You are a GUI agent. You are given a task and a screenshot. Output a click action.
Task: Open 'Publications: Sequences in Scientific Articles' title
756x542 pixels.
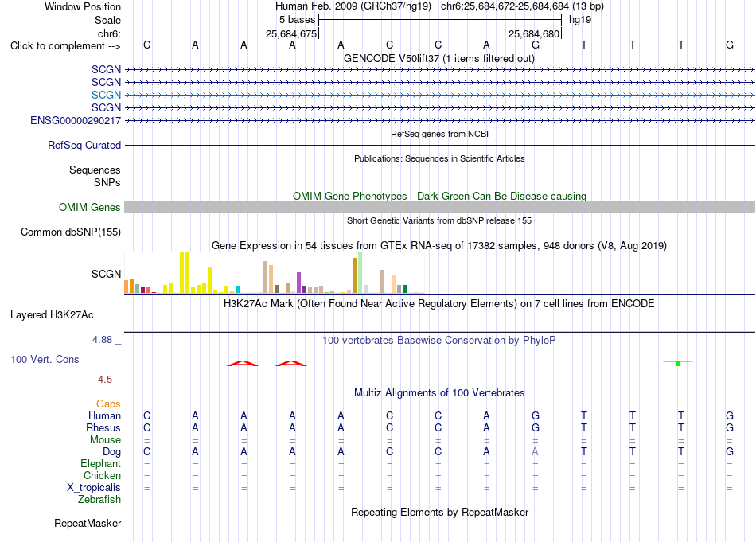click(439, 158)
